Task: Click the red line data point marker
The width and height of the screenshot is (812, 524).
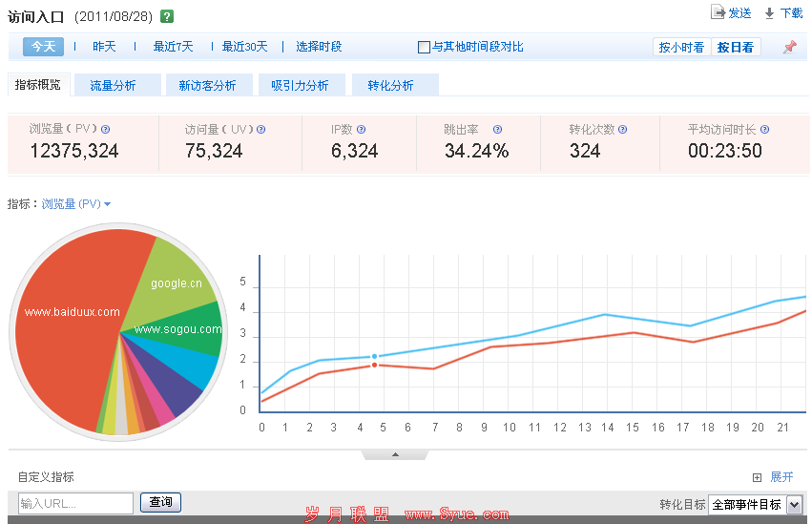Action: (374, 365)
